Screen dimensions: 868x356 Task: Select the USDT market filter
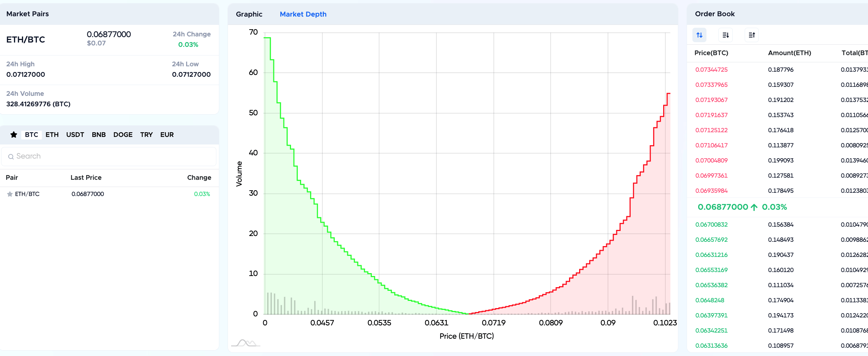click(x=75, y=135)
